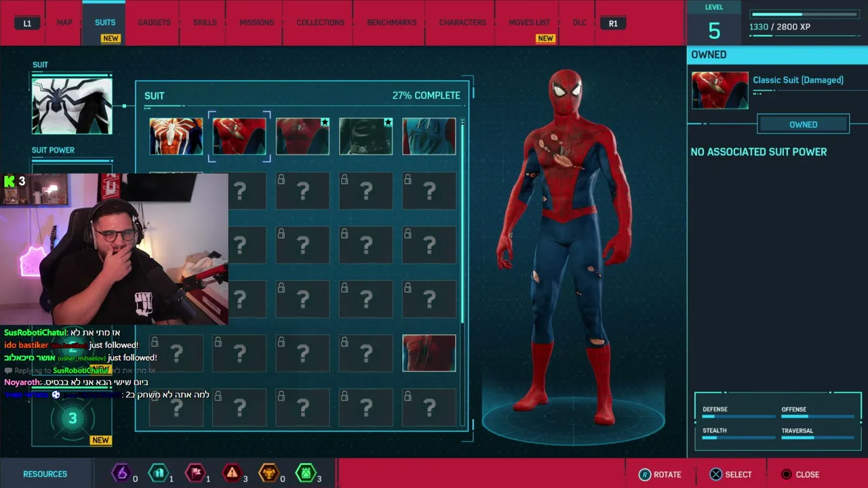Click the SELECT prompt label

coord(738,474)
